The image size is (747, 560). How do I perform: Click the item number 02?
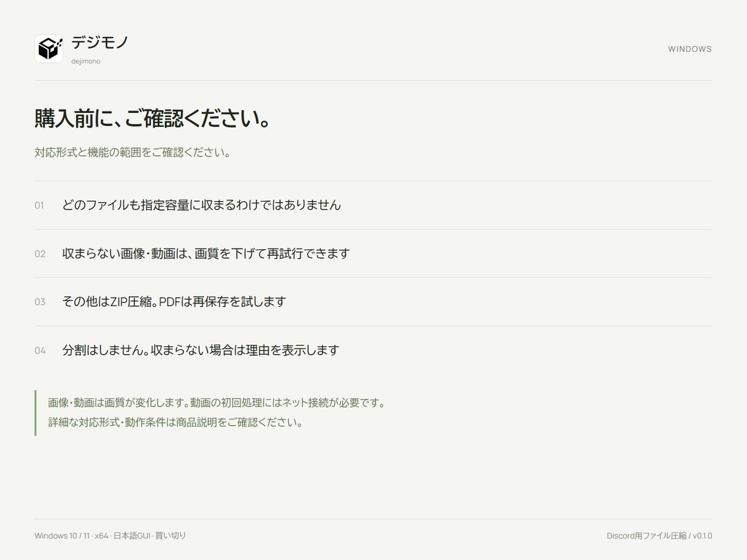(40, 254)
